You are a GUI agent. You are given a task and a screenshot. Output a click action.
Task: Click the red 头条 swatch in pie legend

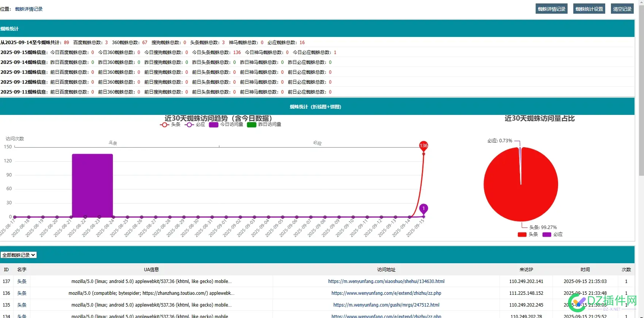(522, 234)
